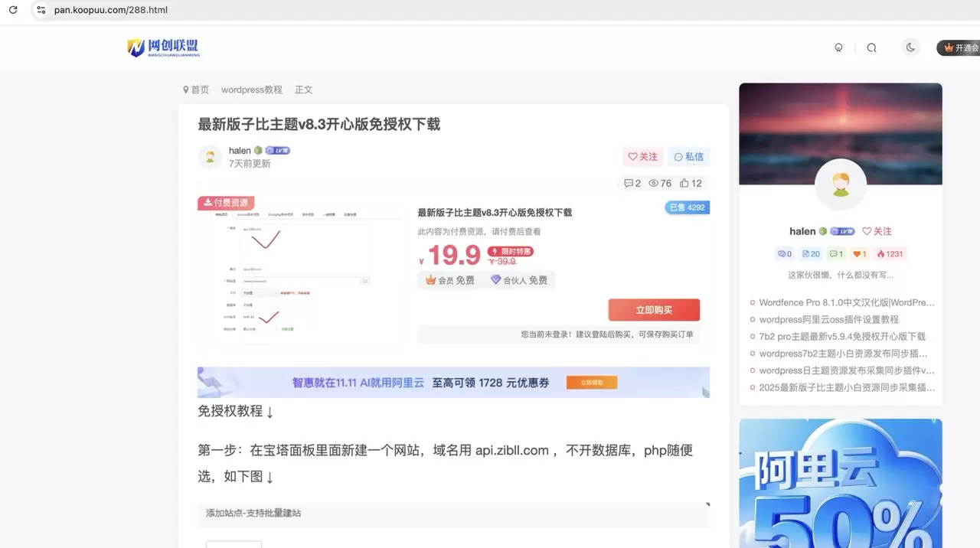The height and width of the screenshot is (548, 980).
Task: Click sidebar posts stat showing 20
Action: [811, 254]
